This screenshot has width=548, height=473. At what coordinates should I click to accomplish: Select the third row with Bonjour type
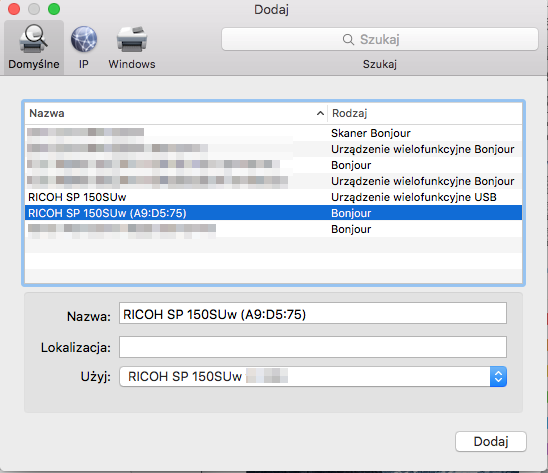click(x=273, y=165)
